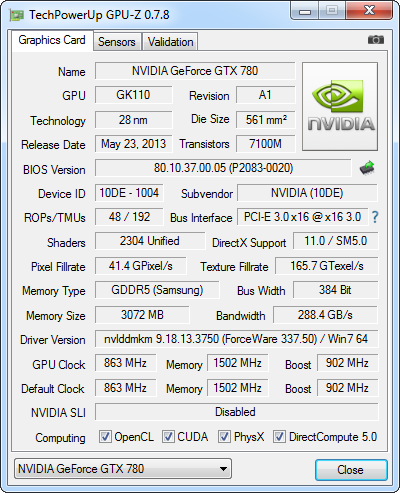Viewport: 400px width, 493px height.
Task: Click the Technology field 28 nm
Action: (134, 120)
